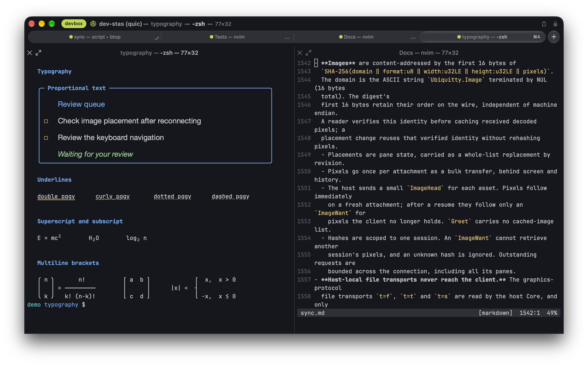The height and width of the screenshot is (366, 588).
Task: Click the clipboard icon in title bar
Action: pos(544,24)
